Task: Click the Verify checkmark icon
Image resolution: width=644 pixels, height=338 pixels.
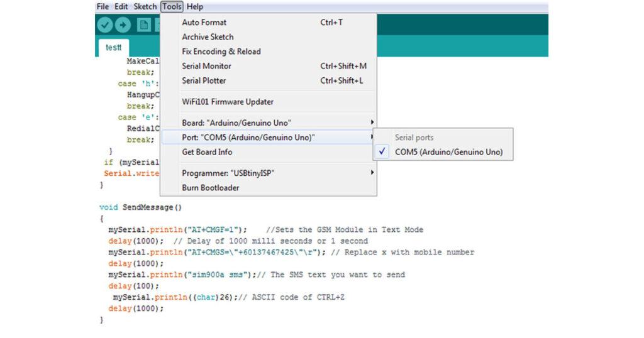Action: click(104, 25)
